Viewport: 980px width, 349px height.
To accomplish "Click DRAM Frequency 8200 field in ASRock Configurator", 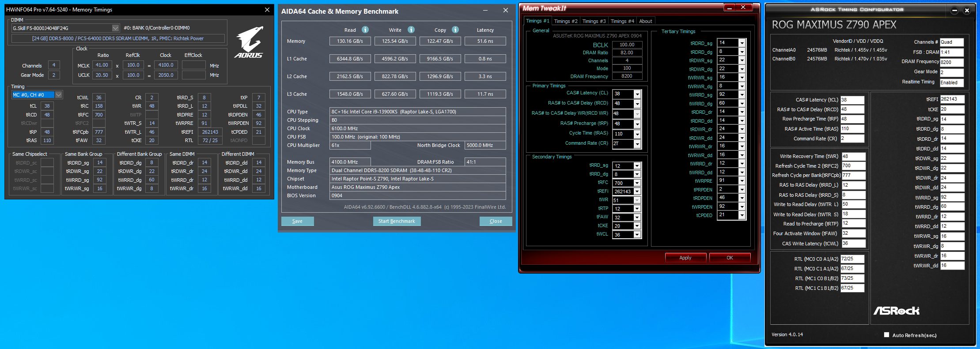I will [951, 62].
